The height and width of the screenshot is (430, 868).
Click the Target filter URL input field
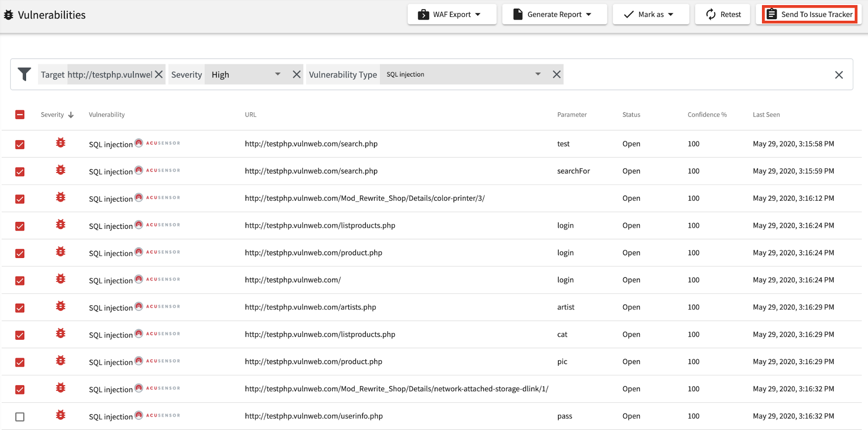tap(110, 74)
